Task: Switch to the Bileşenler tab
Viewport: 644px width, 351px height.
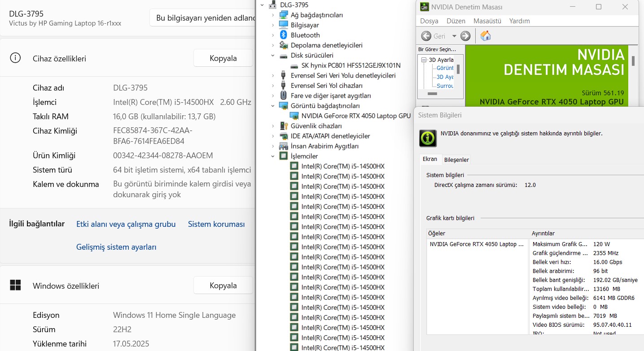Action: coord(456,160)
